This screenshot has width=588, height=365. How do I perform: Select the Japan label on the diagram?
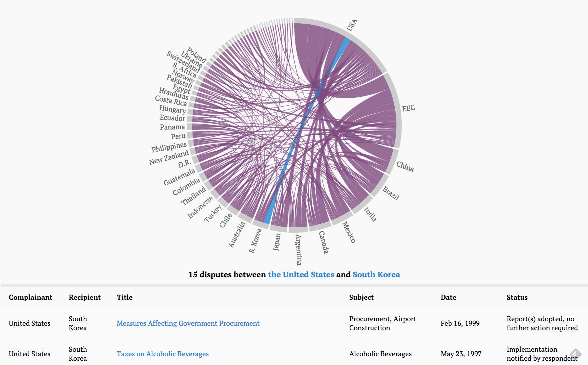click(277, 242)
